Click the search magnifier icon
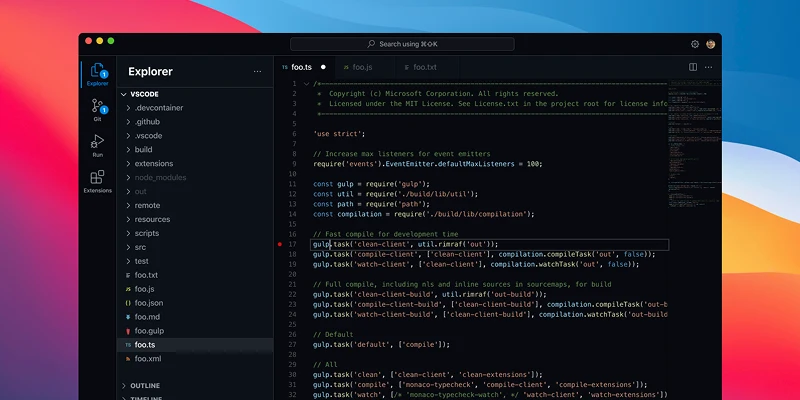The image size is (800, 400). [371, 44]
